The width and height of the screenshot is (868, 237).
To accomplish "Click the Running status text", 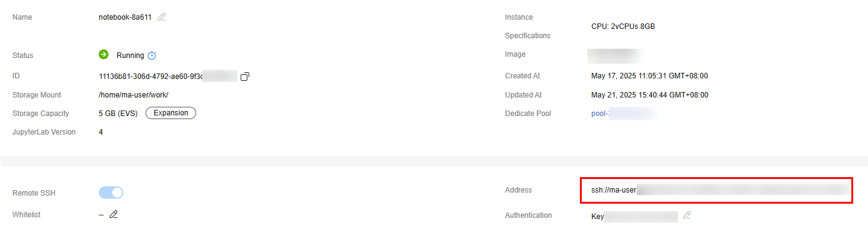I will tap(130, 55).
